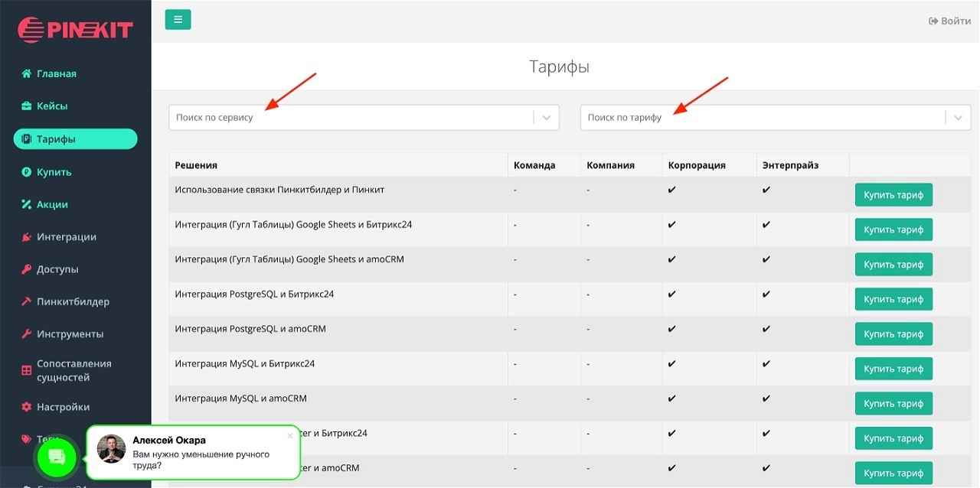Click the briefcase icon beside Кейсы

(x=27, y=106)
